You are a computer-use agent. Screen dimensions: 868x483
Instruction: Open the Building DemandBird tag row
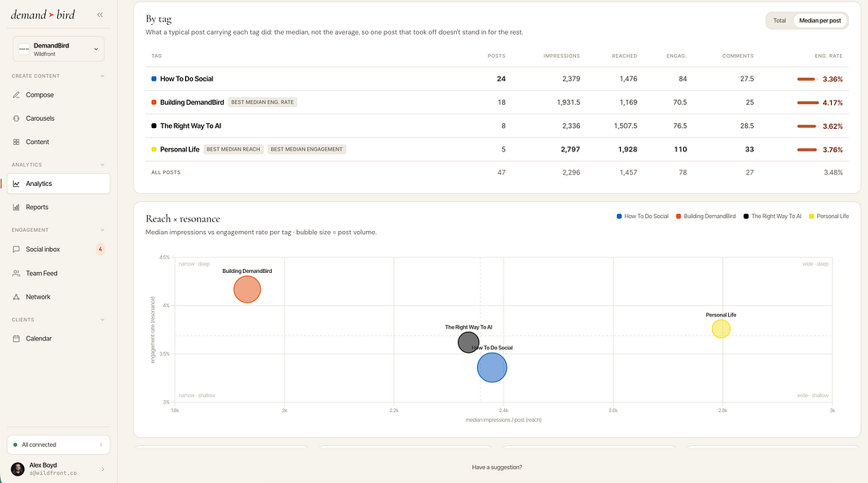496,102
